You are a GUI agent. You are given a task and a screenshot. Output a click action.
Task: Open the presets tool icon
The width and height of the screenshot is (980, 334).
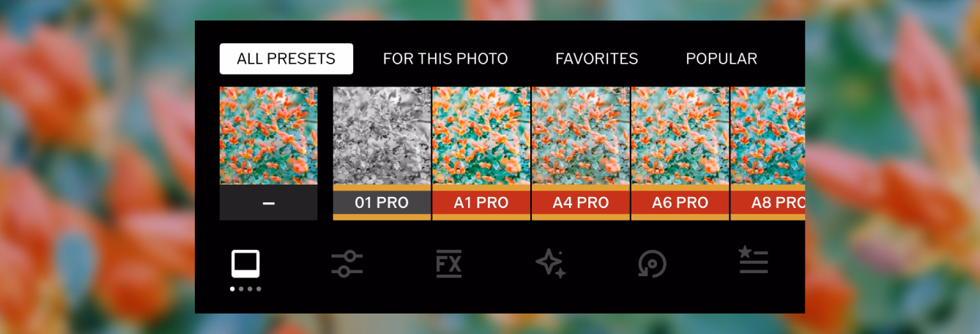[x=245, y=264]
